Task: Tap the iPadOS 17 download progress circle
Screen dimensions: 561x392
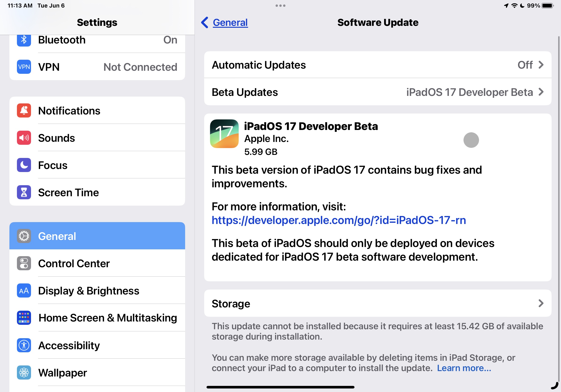Action: [x=471, y=140]
